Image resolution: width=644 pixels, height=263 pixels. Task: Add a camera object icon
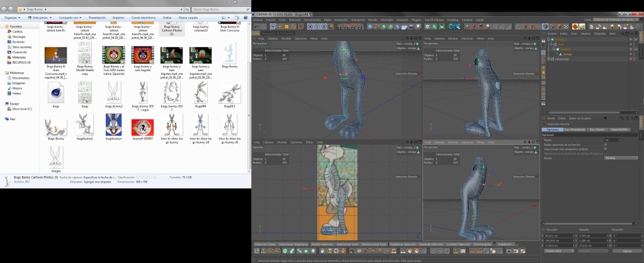(411, 26)
